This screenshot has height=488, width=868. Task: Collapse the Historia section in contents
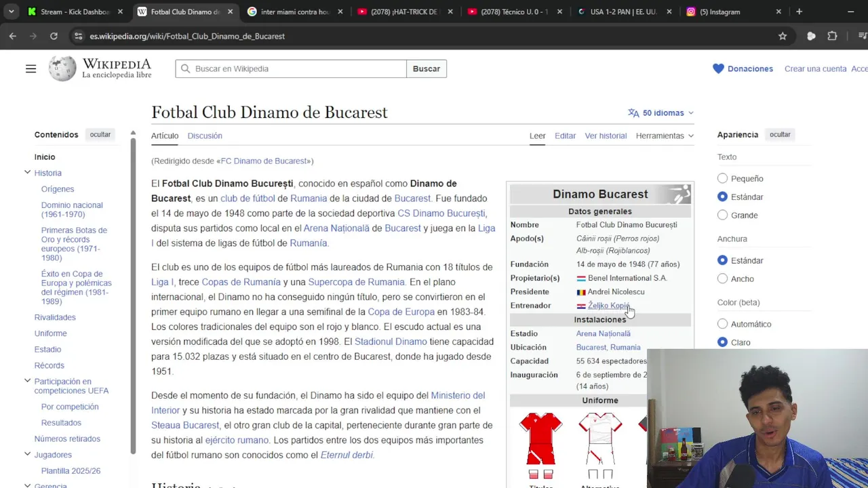[27, 173]
